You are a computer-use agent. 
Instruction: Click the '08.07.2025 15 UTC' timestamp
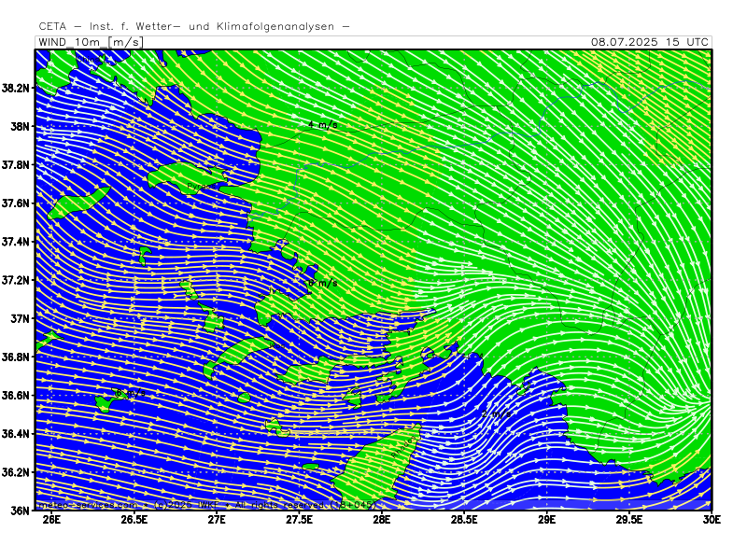pos(650,42)
